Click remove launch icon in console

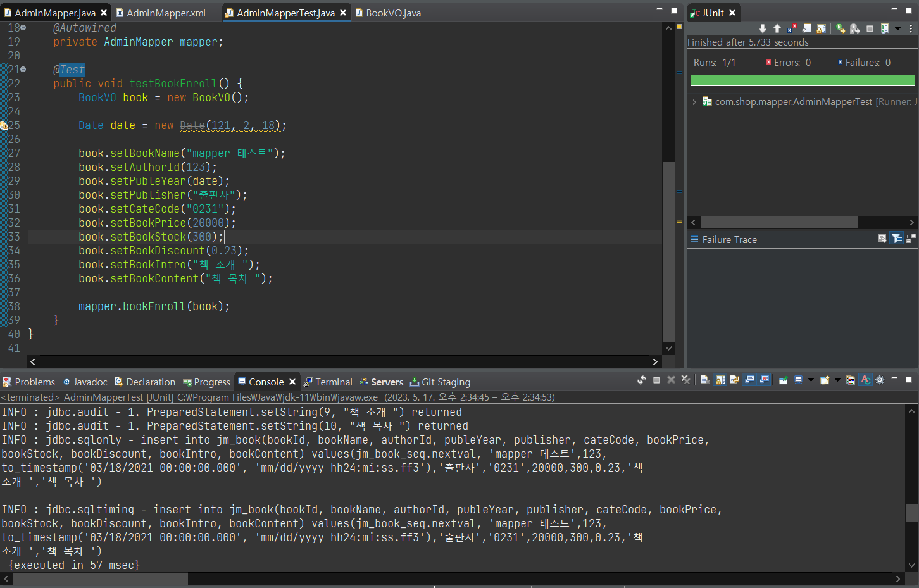pyautogui.click(x=671, y=380)
